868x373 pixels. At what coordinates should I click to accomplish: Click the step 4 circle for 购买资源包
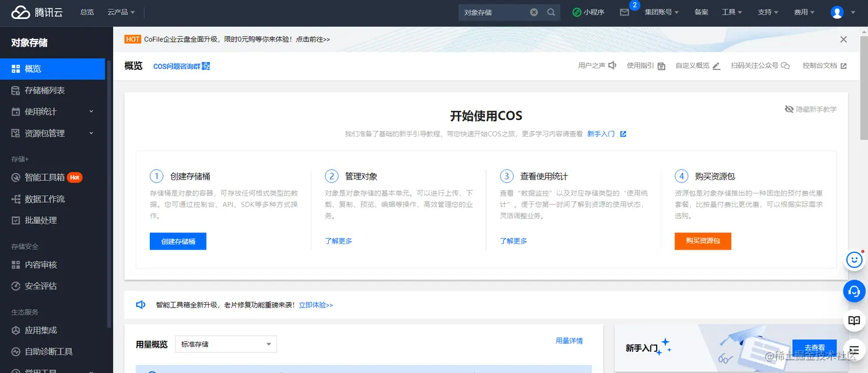pyautogui.click(x=681, y=176)
